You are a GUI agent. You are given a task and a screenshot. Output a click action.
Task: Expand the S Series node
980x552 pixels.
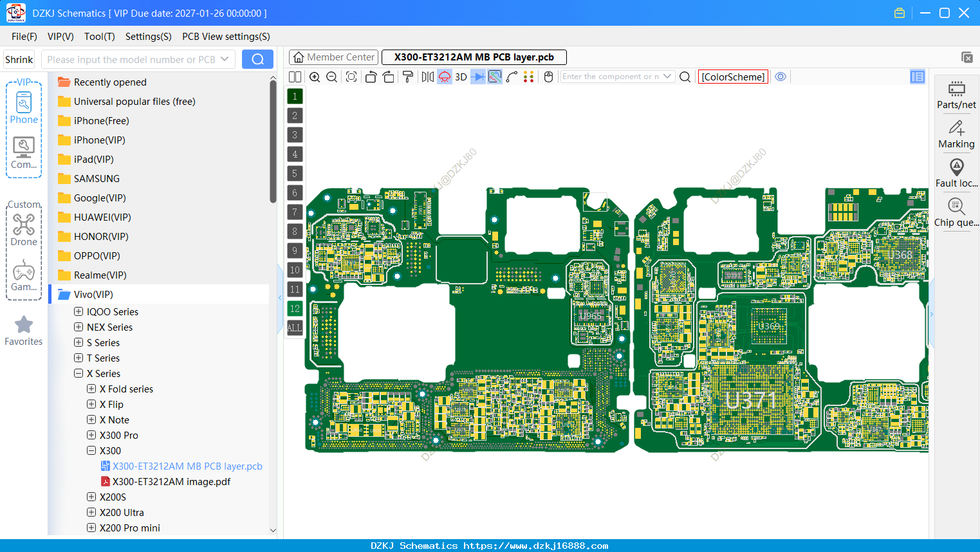[x=79, y=342]
